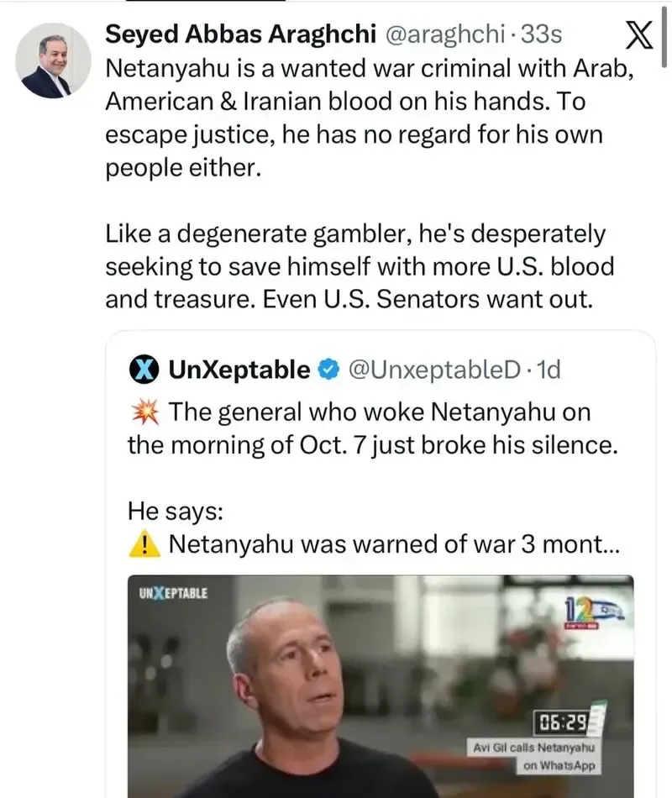Click the Seyed Abbas Araghchi display name

pos(241,34)
